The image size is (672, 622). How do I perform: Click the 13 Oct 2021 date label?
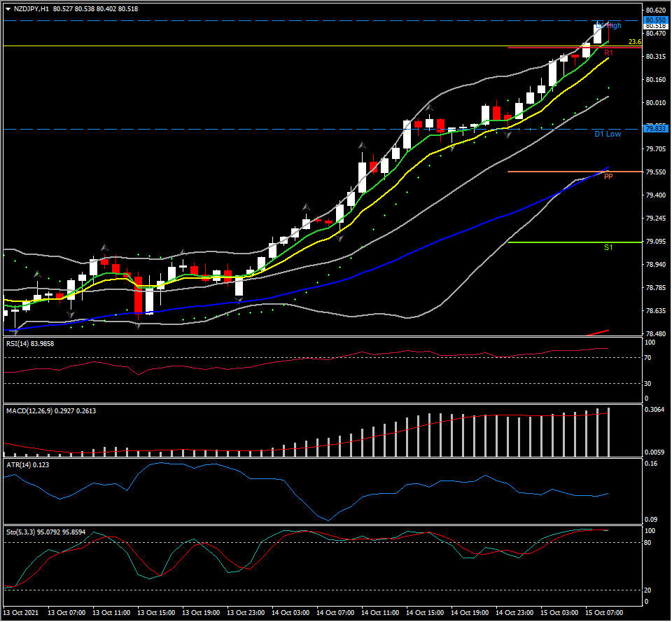click(x=21, y=612)
